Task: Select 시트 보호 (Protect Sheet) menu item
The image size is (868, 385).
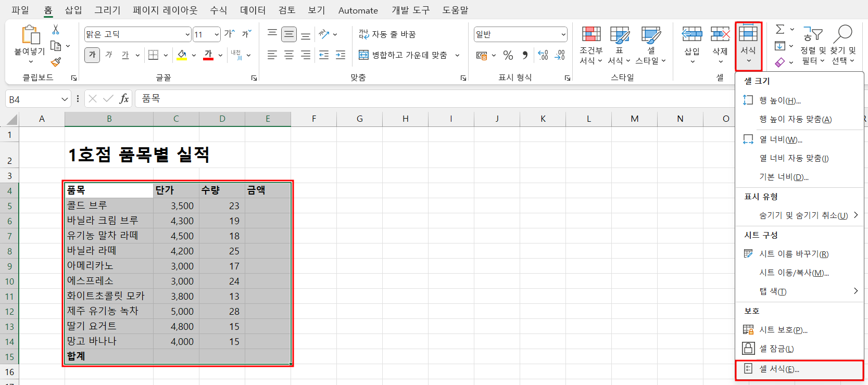Action: pyautogui.click(x=799, y=330)
